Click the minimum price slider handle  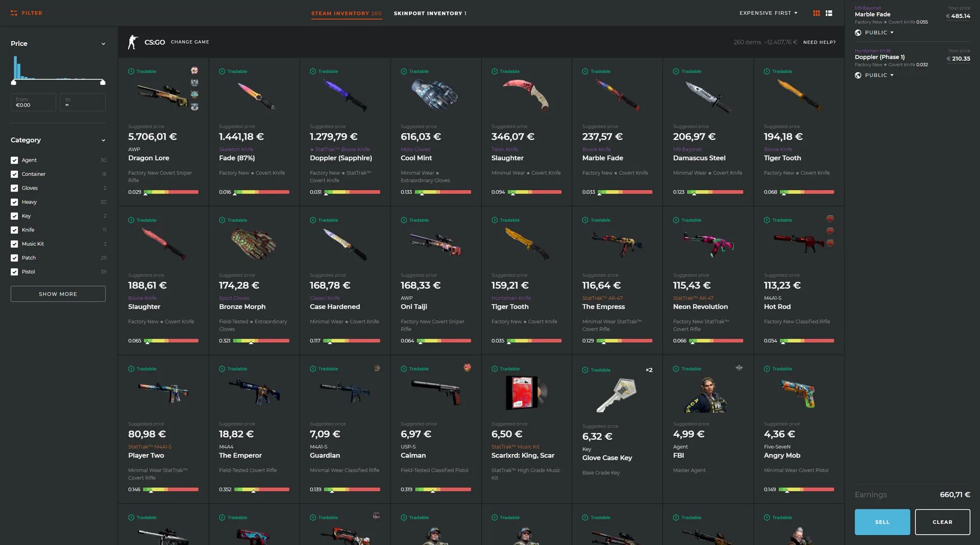point(14,82)
